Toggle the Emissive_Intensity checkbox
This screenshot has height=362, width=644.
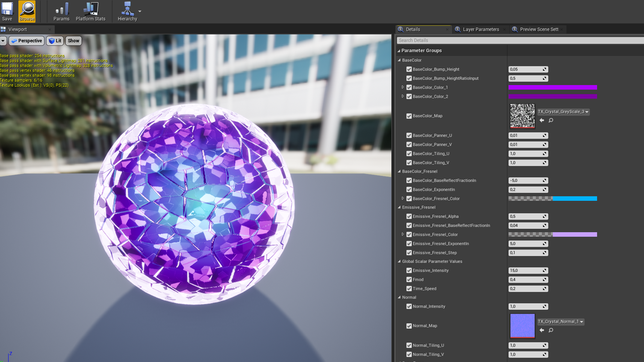(x=409, y=270)
